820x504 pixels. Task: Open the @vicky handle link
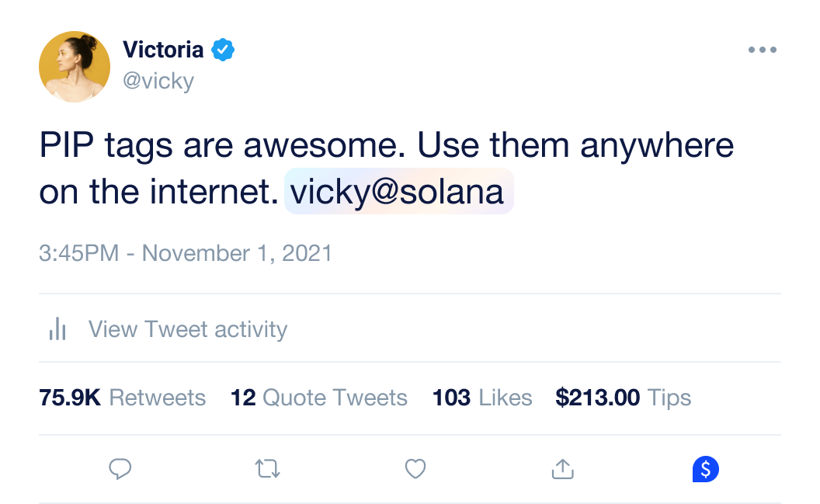[x=158, y=81]
